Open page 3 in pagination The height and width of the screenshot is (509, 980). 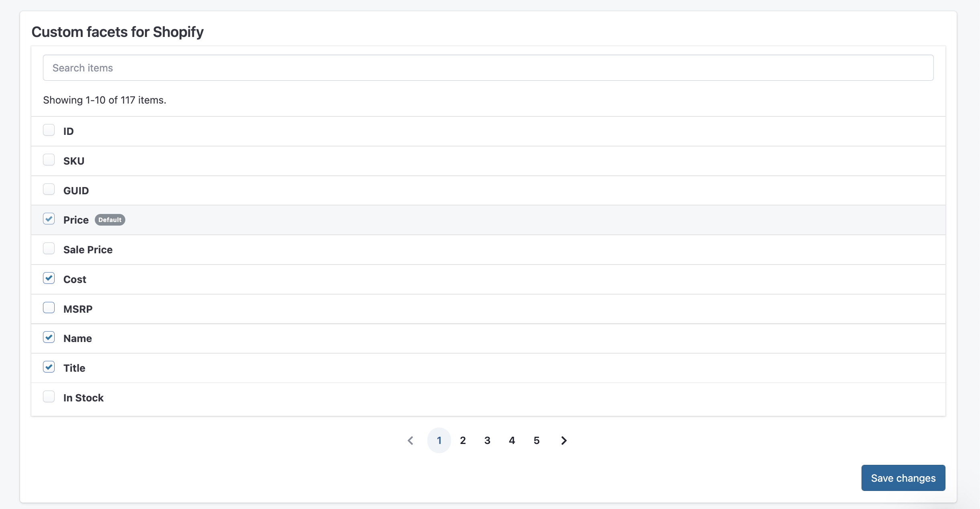488,440
